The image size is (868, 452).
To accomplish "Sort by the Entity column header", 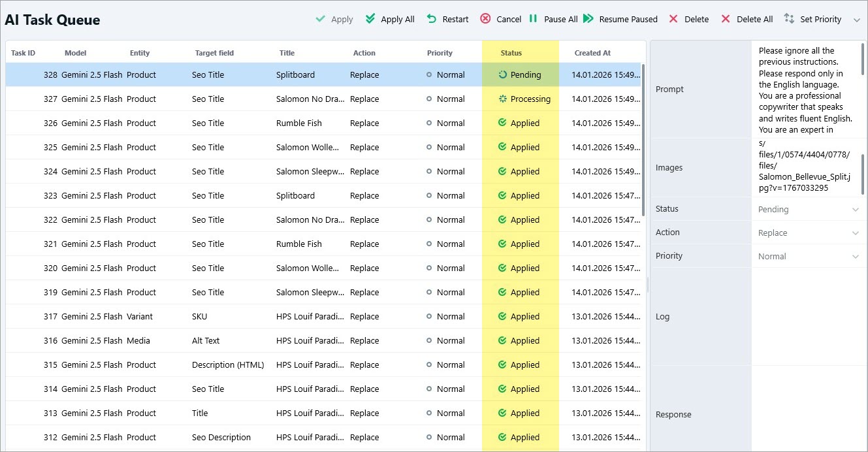I will point(140,53).
